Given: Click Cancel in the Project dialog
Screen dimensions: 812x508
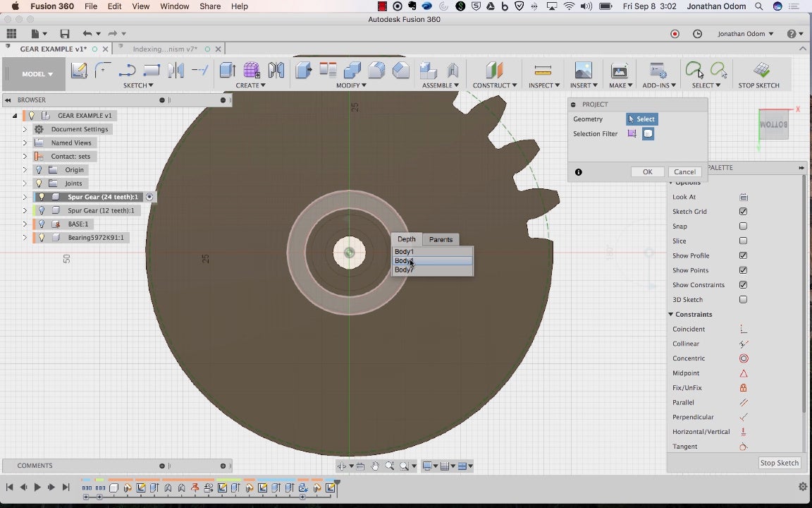Looking at the screenshot, I should pyautogui.click(x=684, y=171).
